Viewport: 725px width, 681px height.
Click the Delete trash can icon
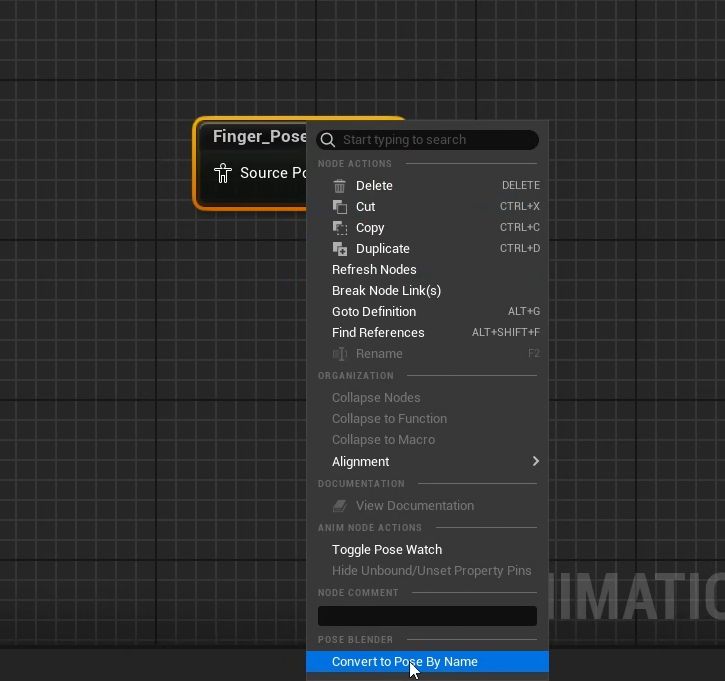point(340,186)
